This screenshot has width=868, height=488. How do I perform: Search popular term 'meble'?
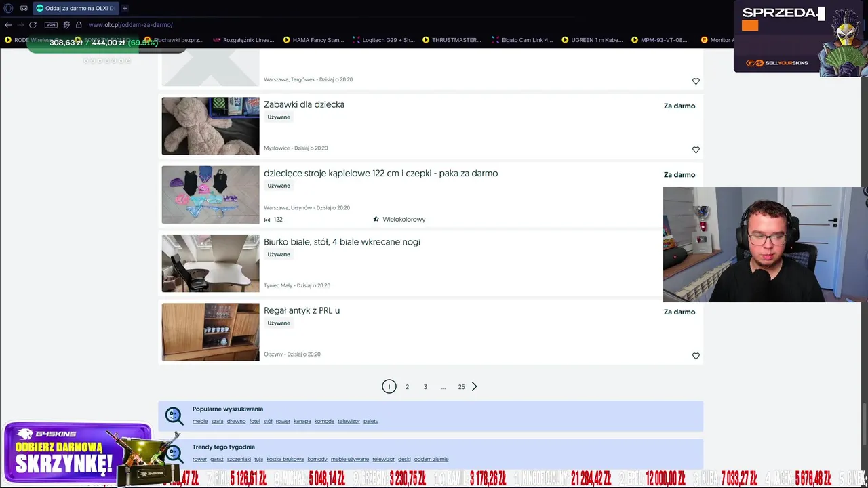200,421
